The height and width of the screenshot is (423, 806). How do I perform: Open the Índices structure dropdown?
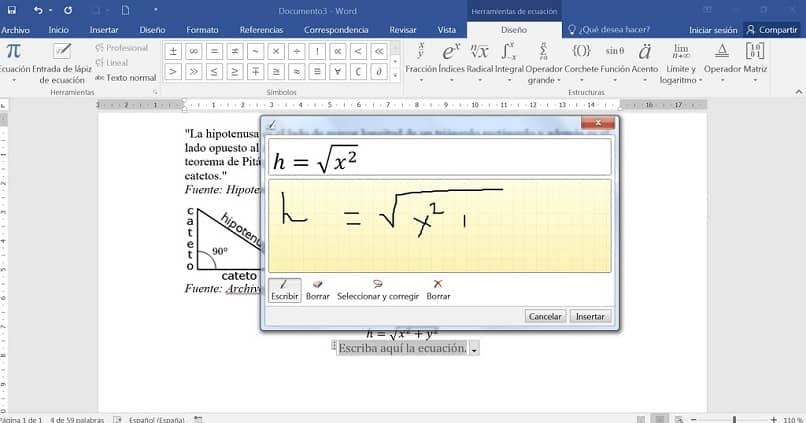point(451,63)
